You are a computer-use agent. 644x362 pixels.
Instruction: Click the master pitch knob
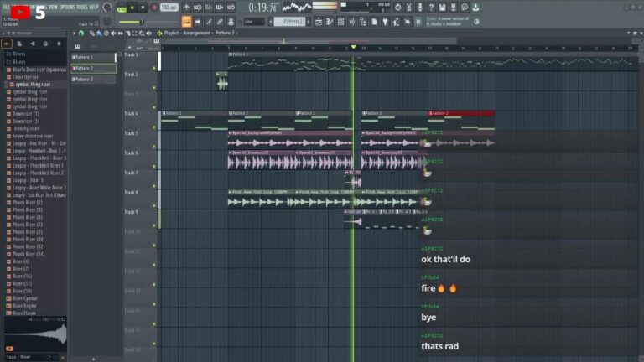tap(107, 21)
